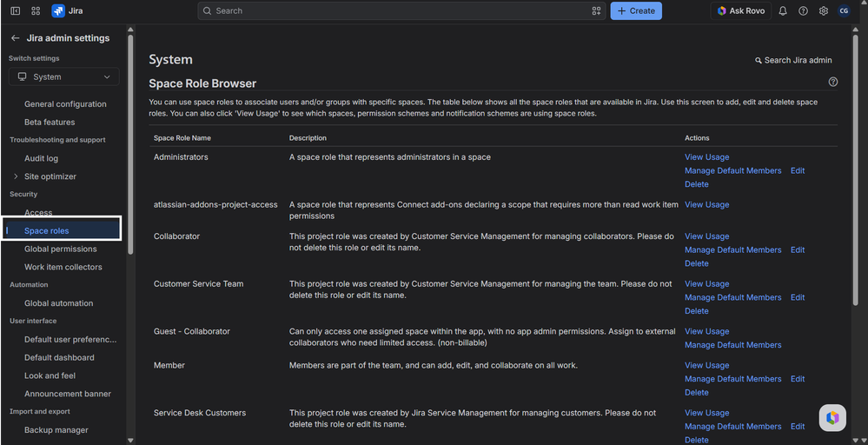Open the notifications bell
Screen dimensions: 868x445
(783, 10)
